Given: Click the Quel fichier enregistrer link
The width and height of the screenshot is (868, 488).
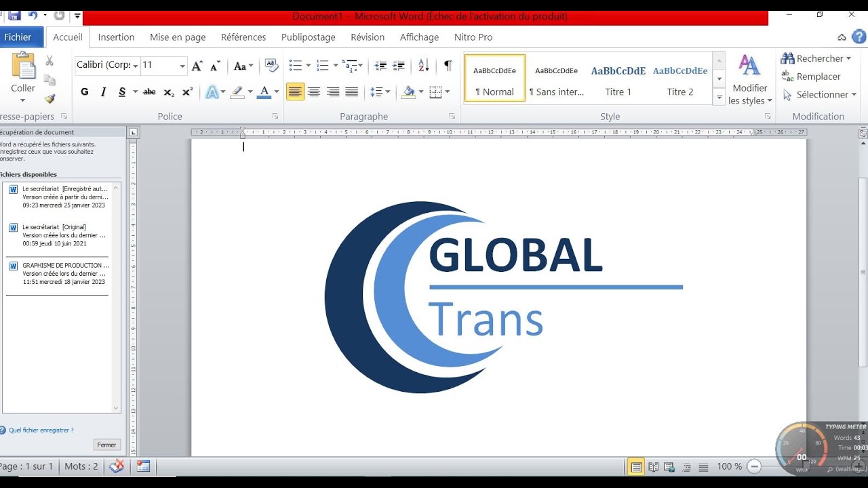Looking at the screenshot, I should (41, 430).
